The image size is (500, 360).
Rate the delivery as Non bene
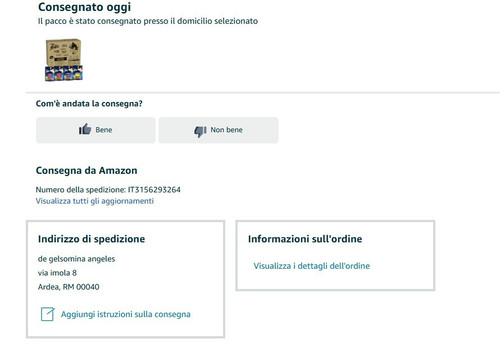[218, 130]
